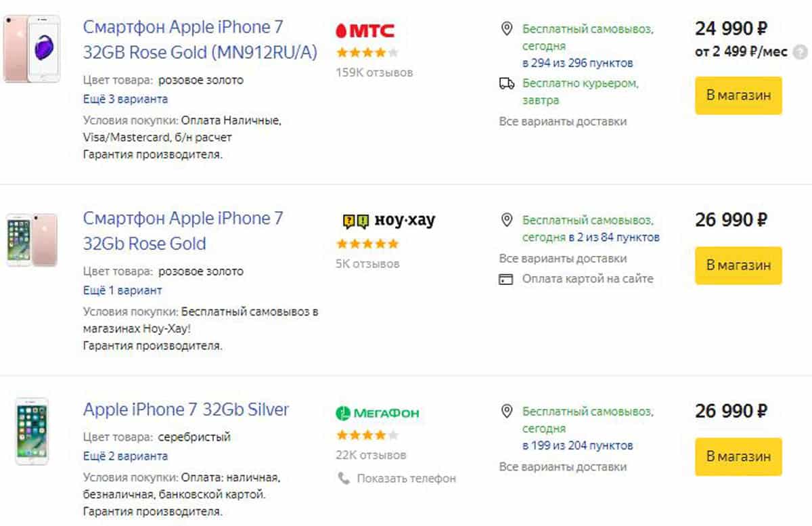
Task: Open the installment info question mark icon
Action: (x=801, y=50)
